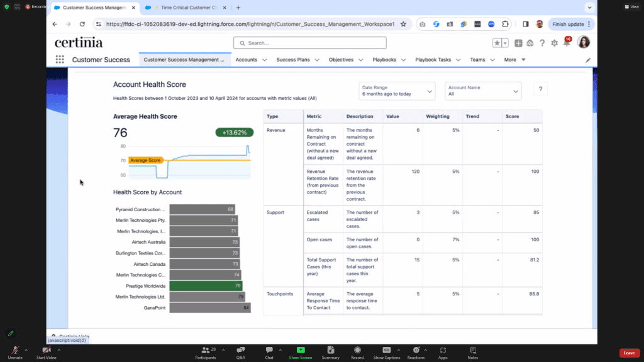Screen dimensions: 644x362
Task: Reload the page in Chrome
Action: click(x=82, y=25)
